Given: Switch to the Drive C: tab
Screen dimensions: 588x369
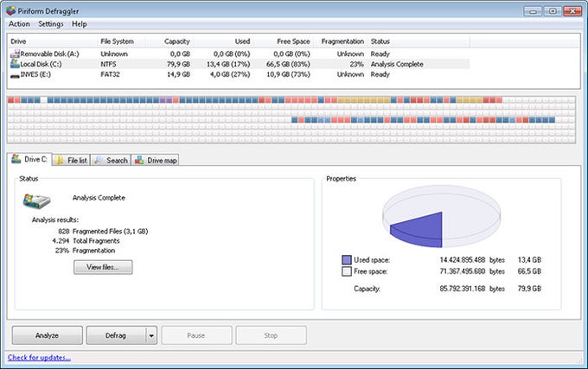Looking at the screenshot, I should [29, 159].
